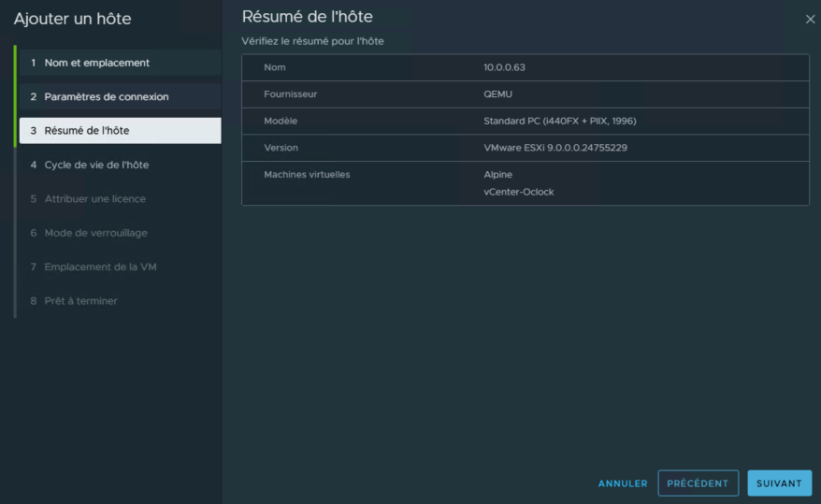The image size is (821, 504).
Task: Select step 5 Attribuer une licence
Action: click(x=94, y=199)
